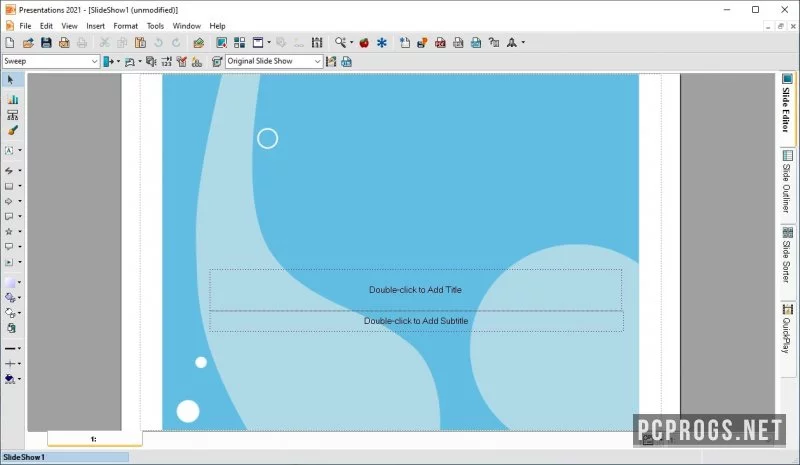Open the Edit menu
Image resolution: width=800 pixels, height=465 pixels.
pyautogui.click(x=46, y=26)
